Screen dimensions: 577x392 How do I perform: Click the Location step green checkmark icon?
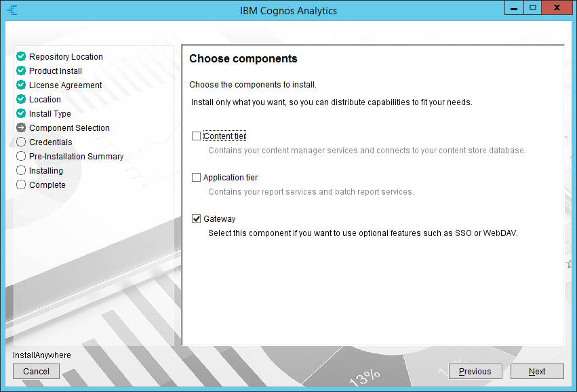point(21,100)
